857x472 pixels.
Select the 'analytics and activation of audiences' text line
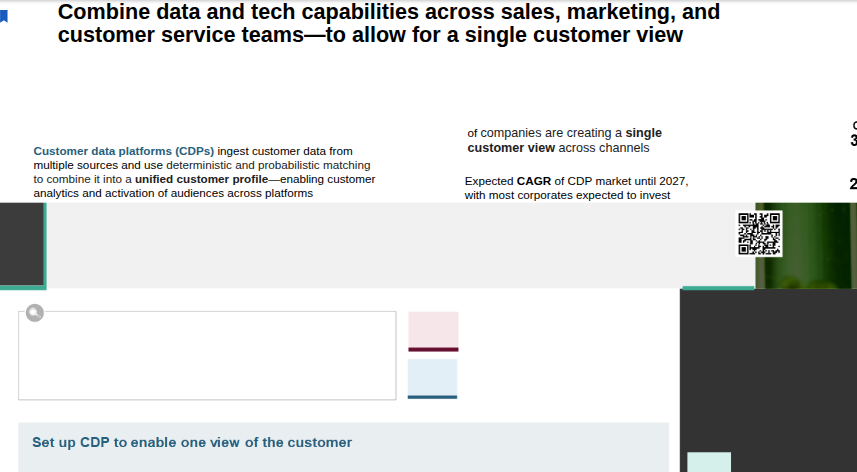coord(173,193)
